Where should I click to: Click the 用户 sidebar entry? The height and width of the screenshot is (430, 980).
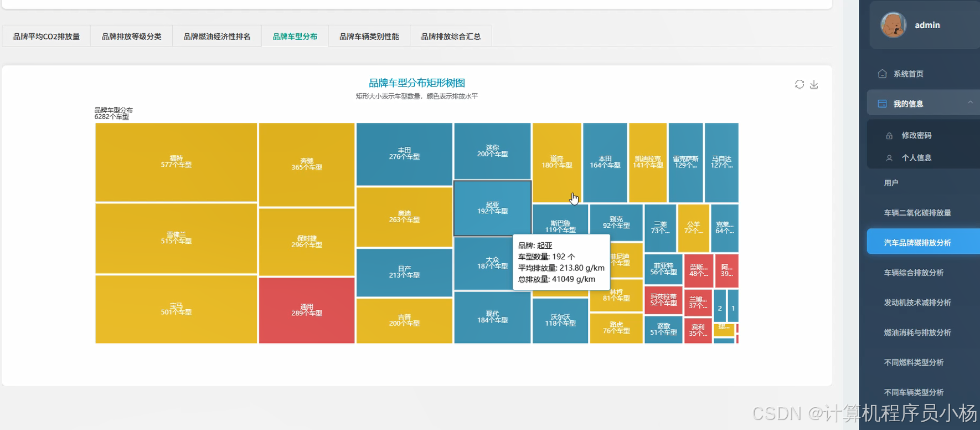[891, 183]
